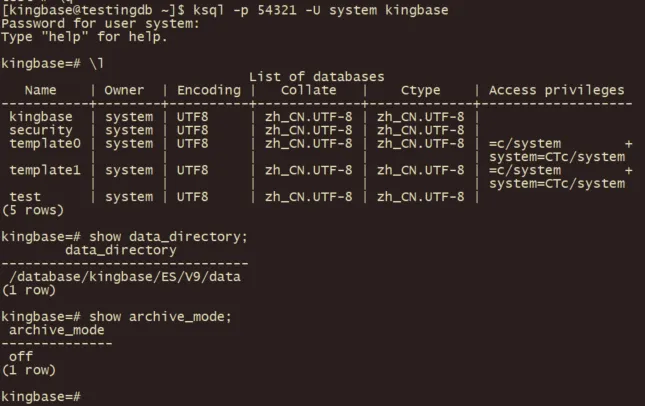Click the Access privileges column header
This screenshot has height=406, width=645.
[556, 90]
